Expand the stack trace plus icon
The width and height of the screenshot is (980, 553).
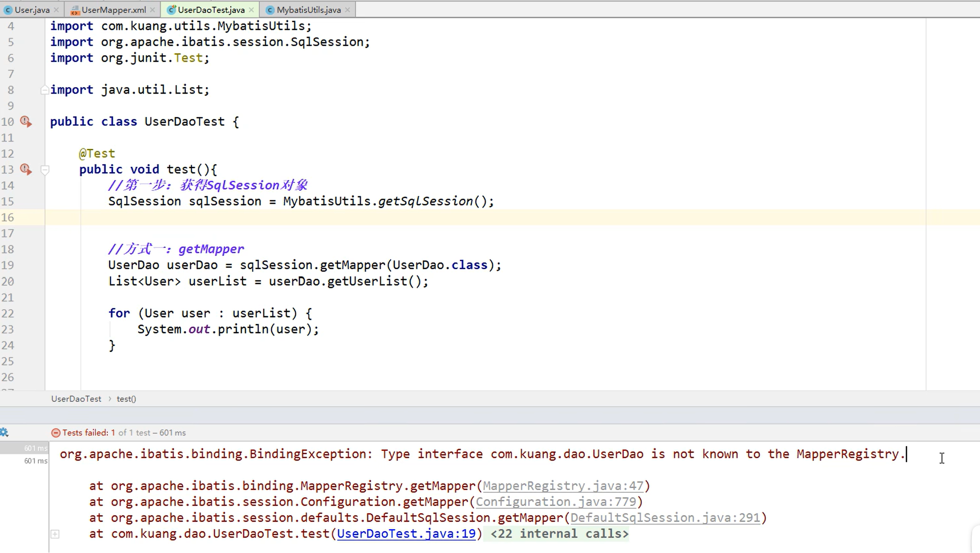pos(55,534)
